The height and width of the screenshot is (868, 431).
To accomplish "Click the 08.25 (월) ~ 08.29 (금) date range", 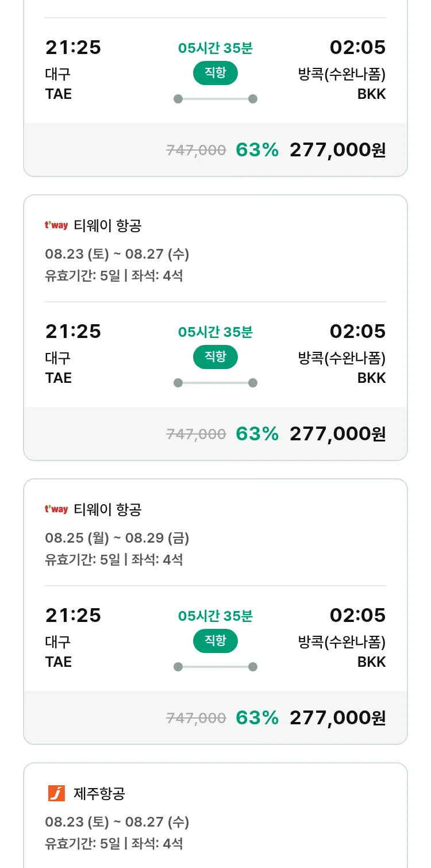I will (x=117, y=538).
